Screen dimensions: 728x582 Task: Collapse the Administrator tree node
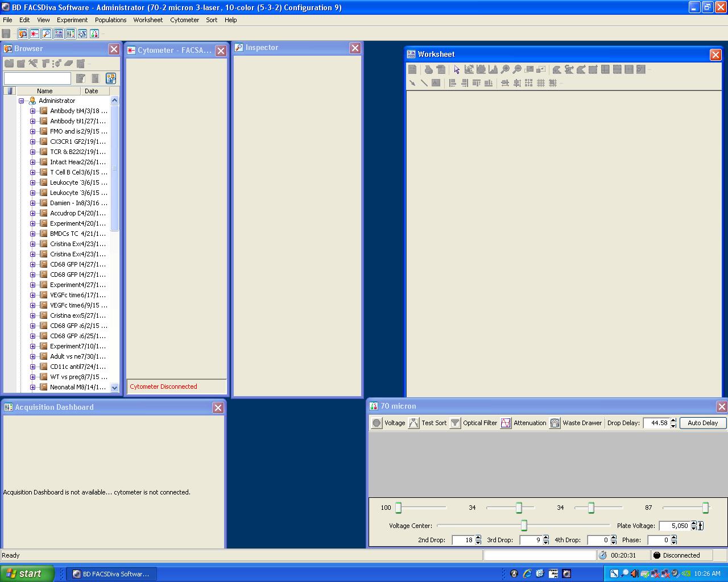tap(22, 101)
